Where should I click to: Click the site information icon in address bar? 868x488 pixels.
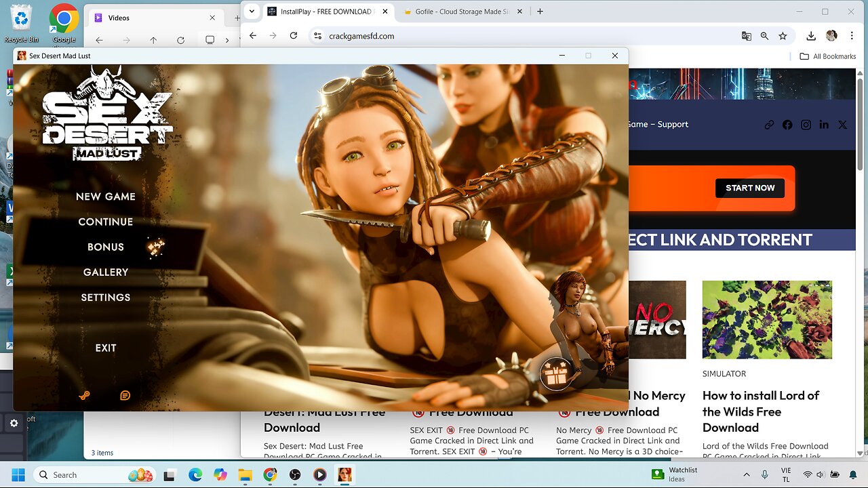pos(317,36)
